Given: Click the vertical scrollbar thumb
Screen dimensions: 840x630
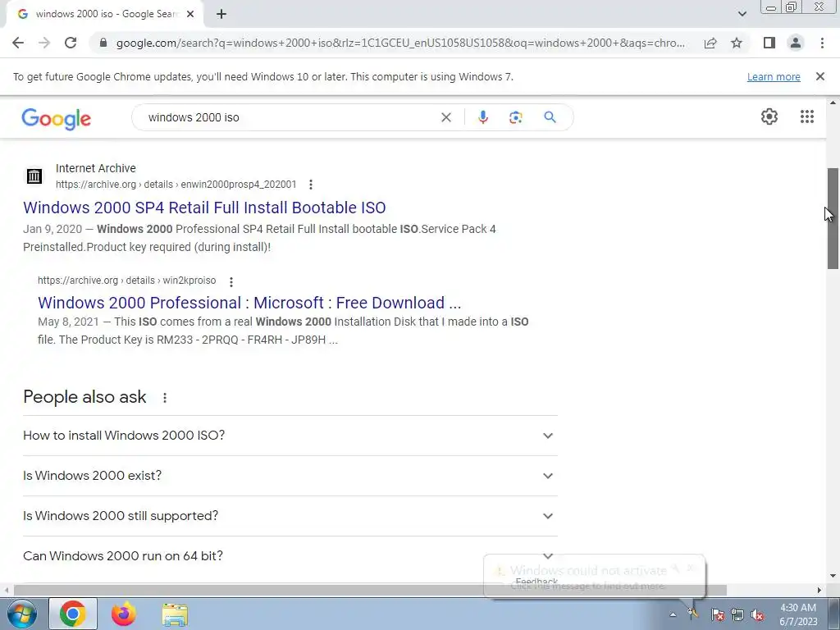Looking at the screenshot, I should click(833, 218).
